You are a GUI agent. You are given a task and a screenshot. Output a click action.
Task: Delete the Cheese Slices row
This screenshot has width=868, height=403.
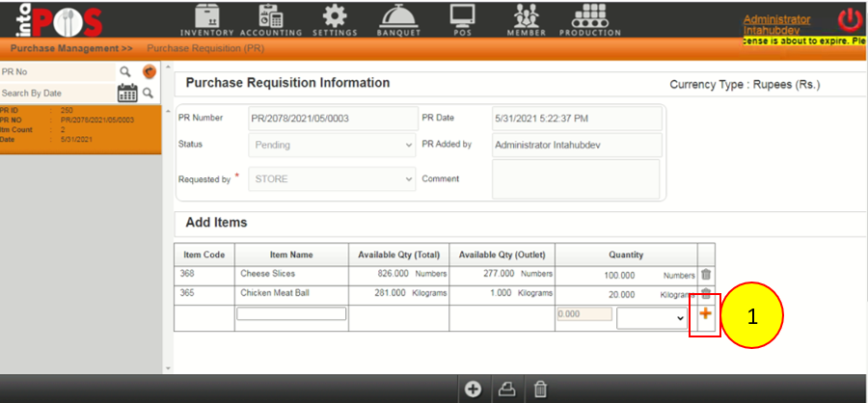click(x=706, y=275)
